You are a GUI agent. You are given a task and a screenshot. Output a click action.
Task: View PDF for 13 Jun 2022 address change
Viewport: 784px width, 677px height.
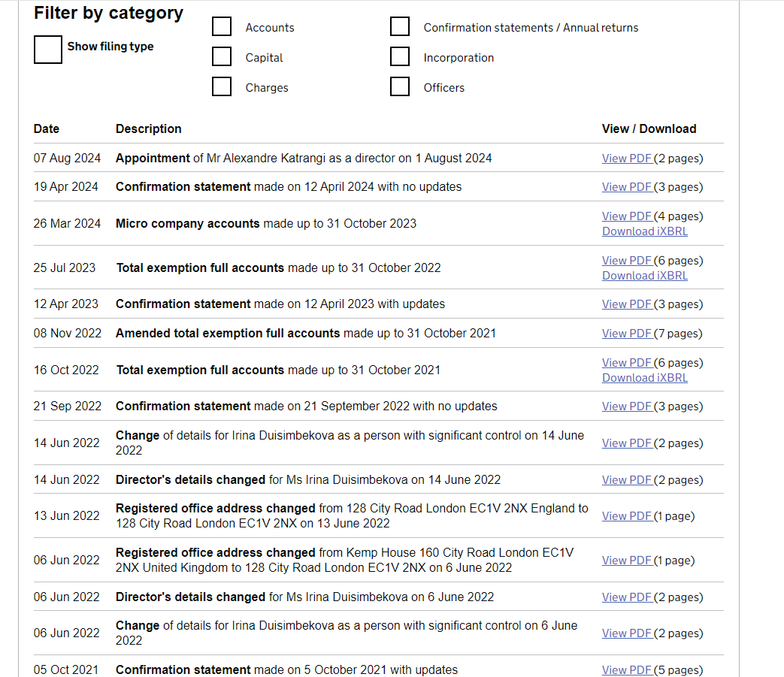coord(627,516)
